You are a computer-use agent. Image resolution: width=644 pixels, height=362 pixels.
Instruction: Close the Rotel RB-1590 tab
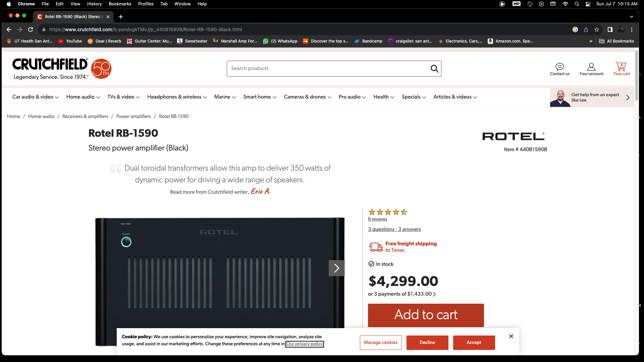coord(108,17)
